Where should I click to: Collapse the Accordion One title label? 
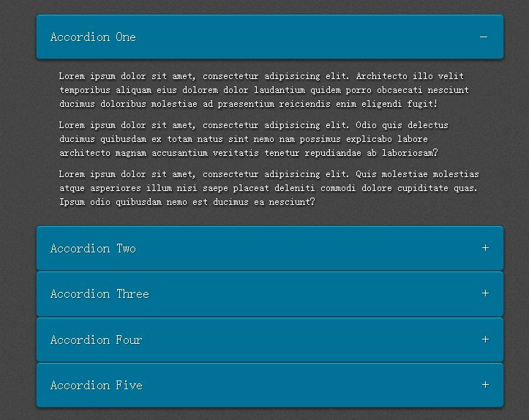coord(93,37)
